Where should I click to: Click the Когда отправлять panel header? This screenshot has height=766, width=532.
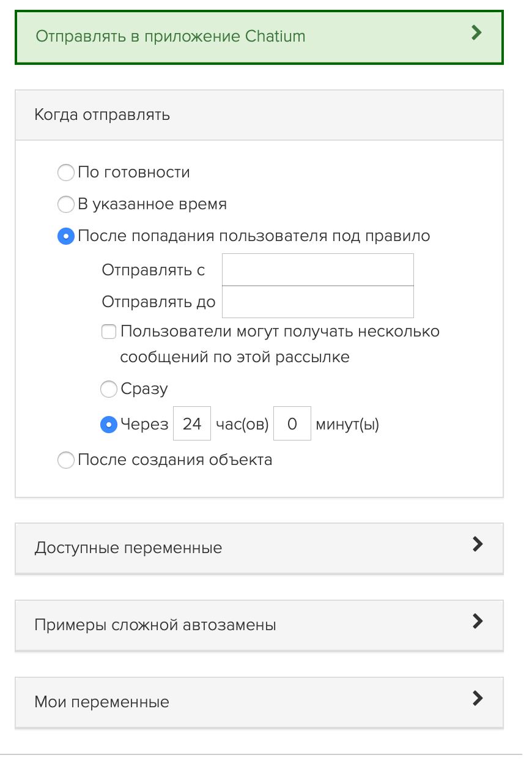coord(259,115)
